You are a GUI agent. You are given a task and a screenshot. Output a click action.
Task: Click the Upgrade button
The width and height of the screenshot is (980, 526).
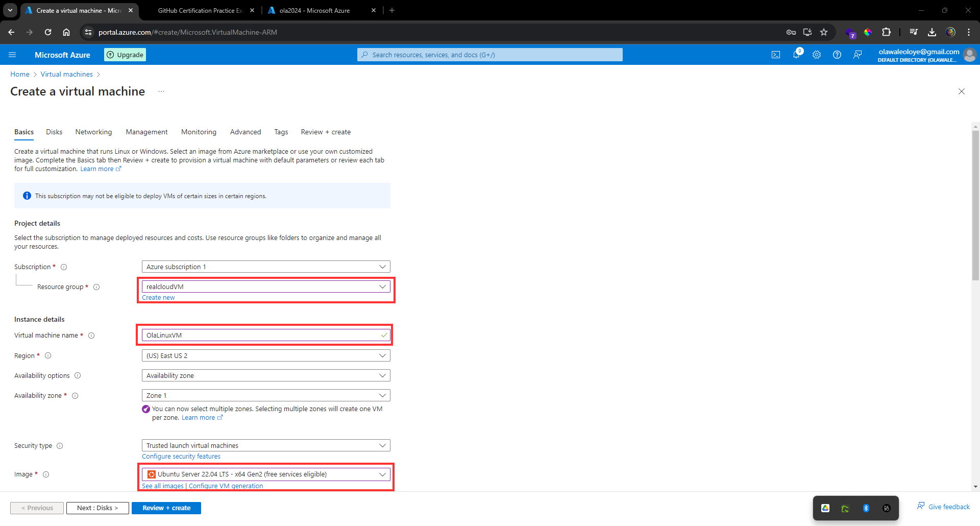pos(125,55)
